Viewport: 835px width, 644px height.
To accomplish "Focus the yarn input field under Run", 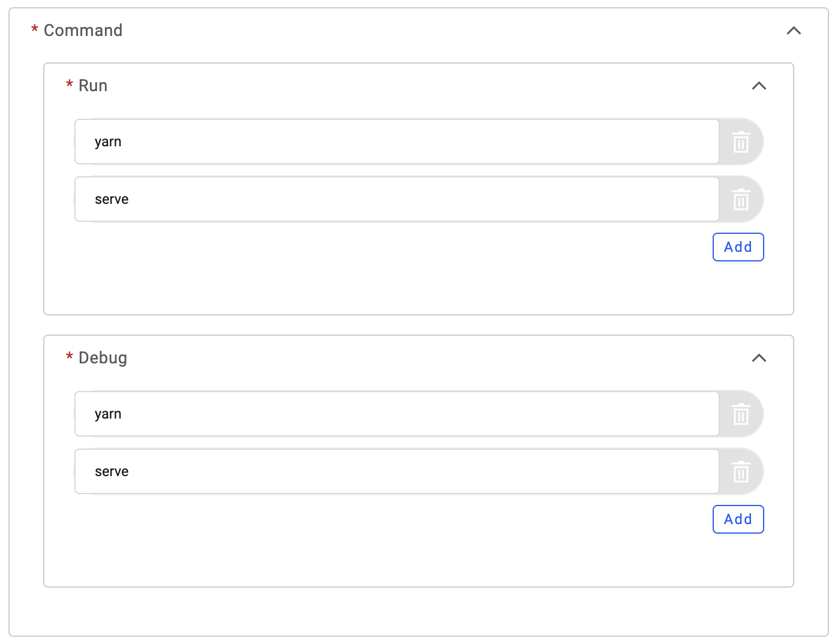I will tap(397, 142).
